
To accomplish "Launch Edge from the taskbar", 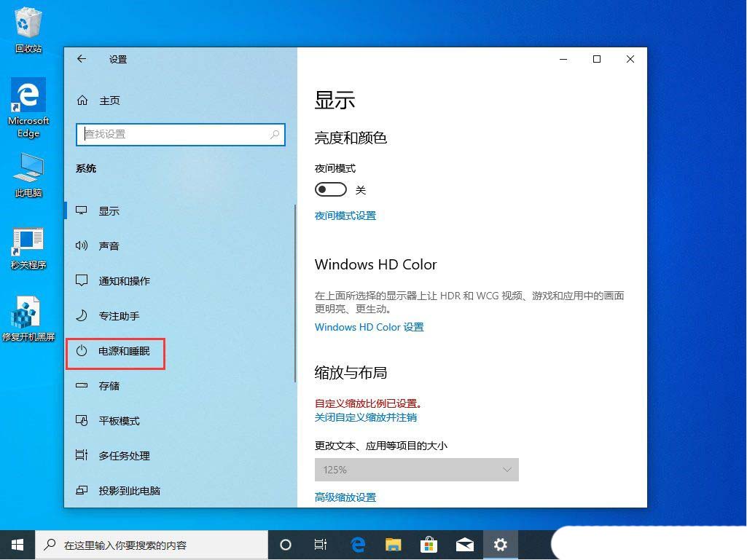I will click(358, 545).
